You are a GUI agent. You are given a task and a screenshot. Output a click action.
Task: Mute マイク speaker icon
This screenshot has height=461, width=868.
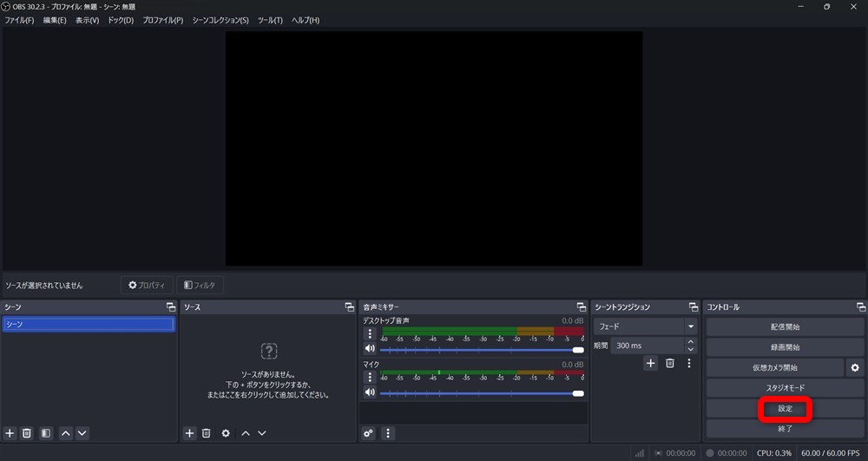(370, 392)
